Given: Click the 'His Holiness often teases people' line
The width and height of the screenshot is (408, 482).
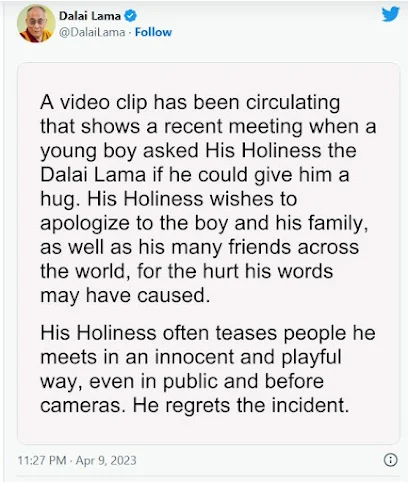Looking at the screenshot, I should tap(208, 333).
